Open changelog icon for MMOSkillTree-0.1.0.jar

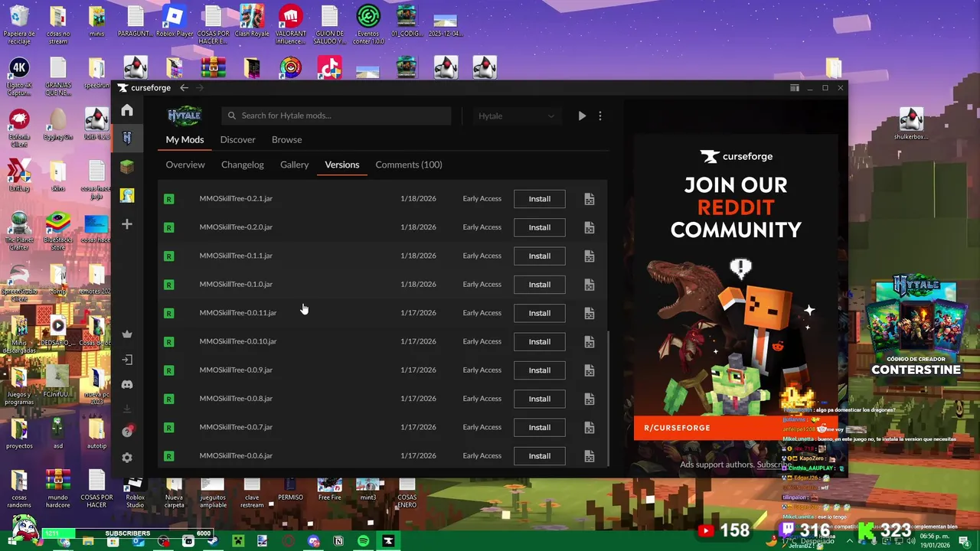click(x=590, y=285)
